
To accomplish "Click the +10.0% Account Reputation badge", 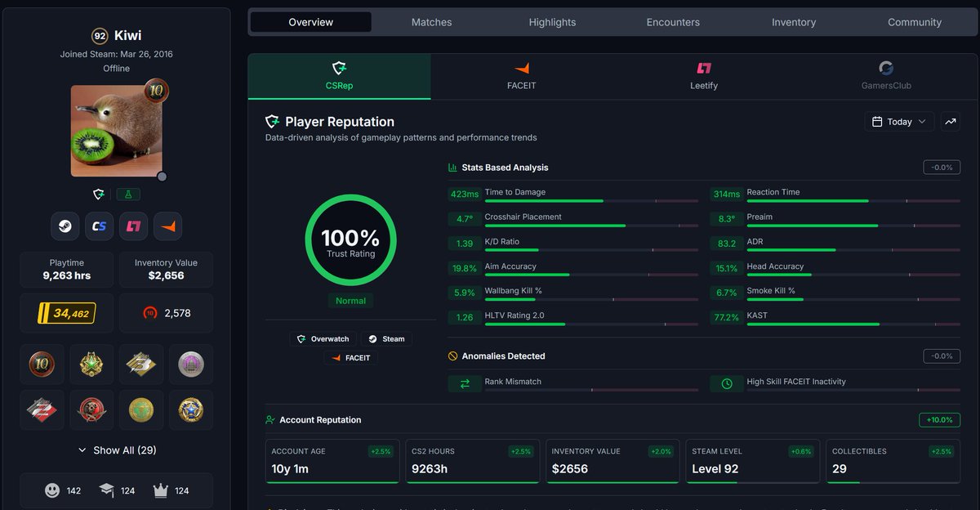I will click(939, 420).
